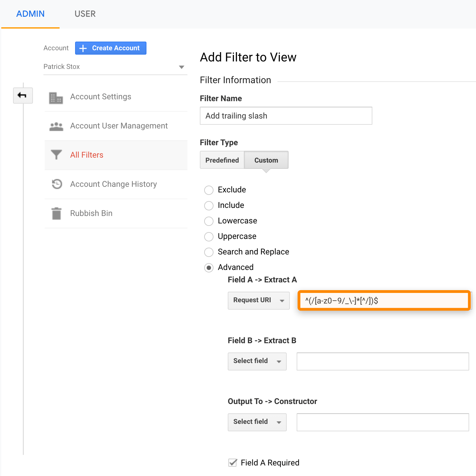Click the plus icon on Create Account

point(83,48)
